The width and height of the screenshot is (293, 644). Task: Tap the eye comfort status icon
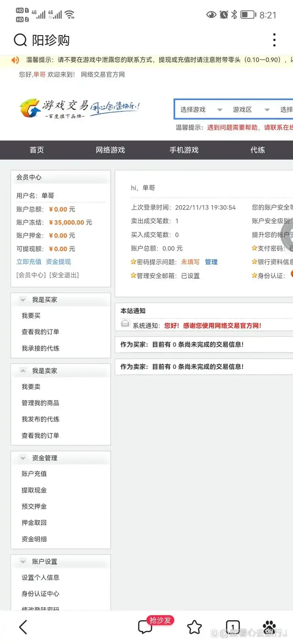[211, 15]
